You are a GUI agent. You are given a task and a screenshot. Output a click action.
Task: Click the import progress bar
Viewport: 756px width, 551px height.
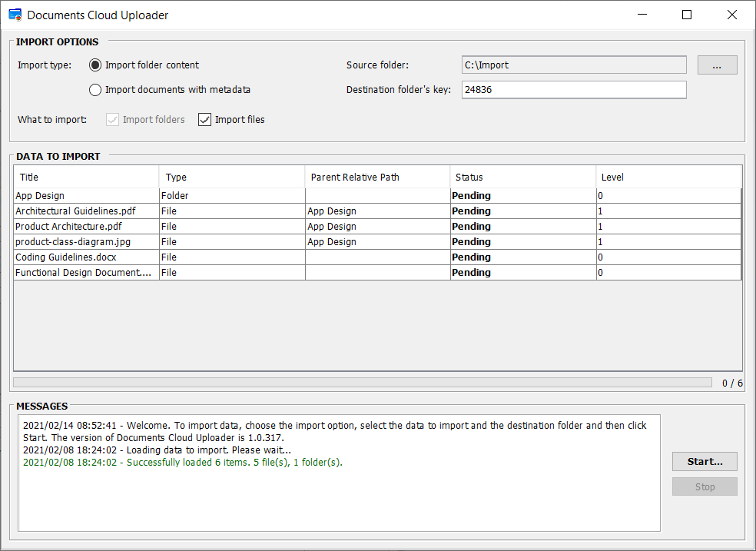pos(363,383)
